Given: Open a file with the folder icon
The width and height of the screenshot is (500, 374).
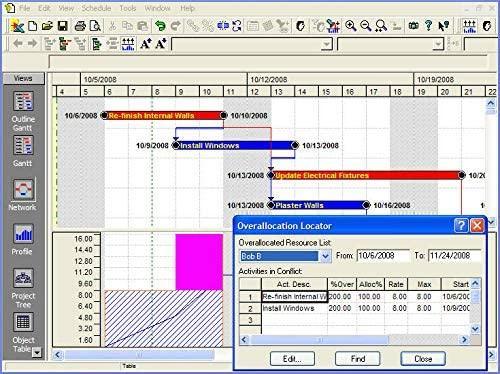Looking at the screenshot, I should 48,26.
